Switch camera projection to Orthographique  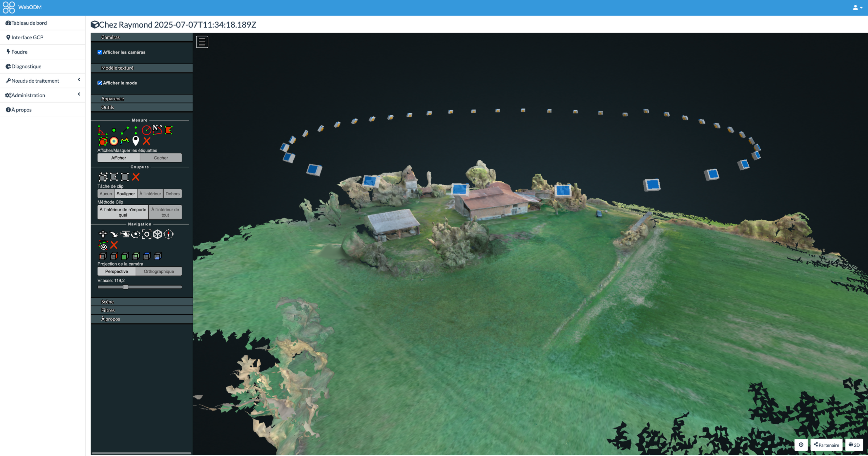(x=159, y=271)
